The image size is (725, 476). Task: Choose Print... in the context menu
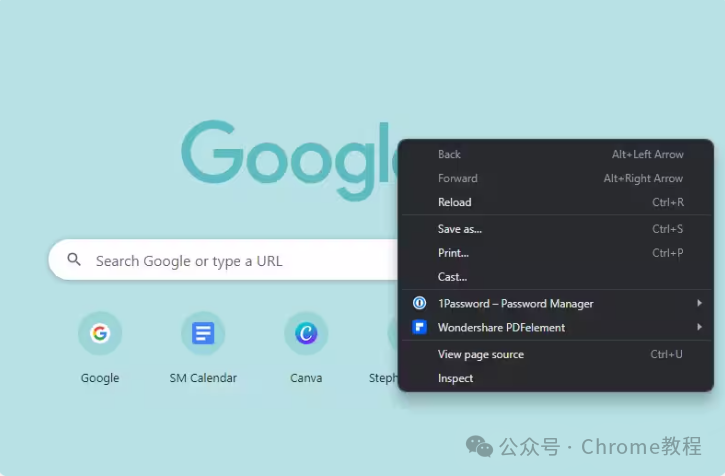click(x=556, y=253)
